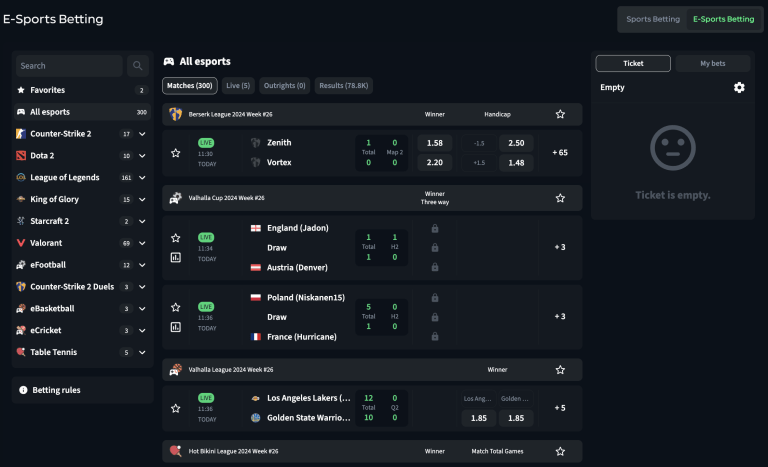768x467 pixels.
Task: Switch to the Live (5) tab
Action: [x=238, y=86]
